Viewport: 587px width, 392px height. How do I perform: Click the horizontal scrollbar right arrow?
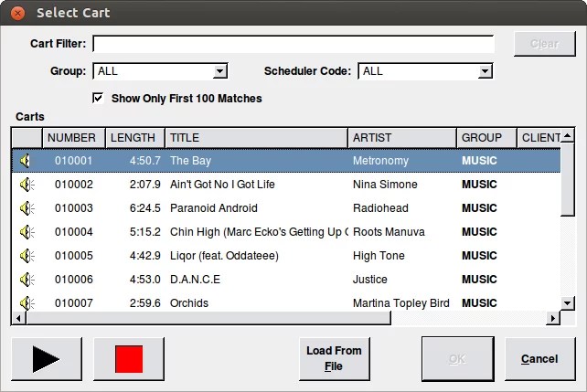[551, 318]
